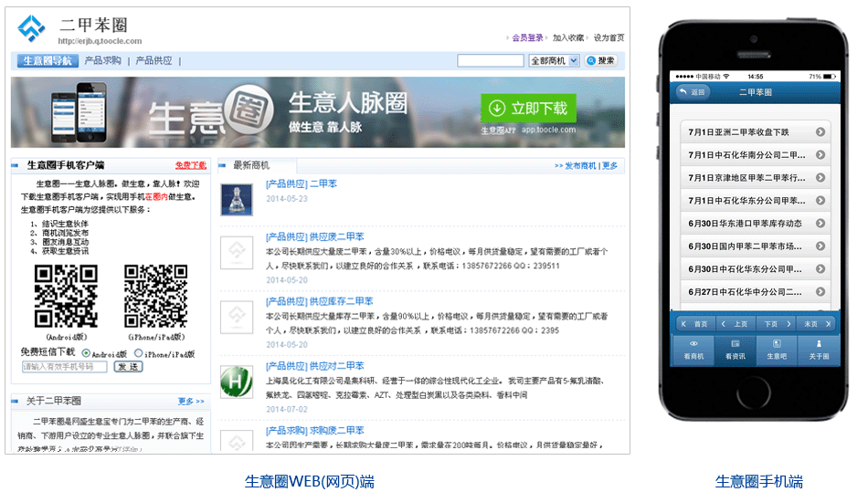Tap arrow icon on 6月30日中石化华东分公司 row
The width and height of the screenshot is (868, 492).
point(820,269)
